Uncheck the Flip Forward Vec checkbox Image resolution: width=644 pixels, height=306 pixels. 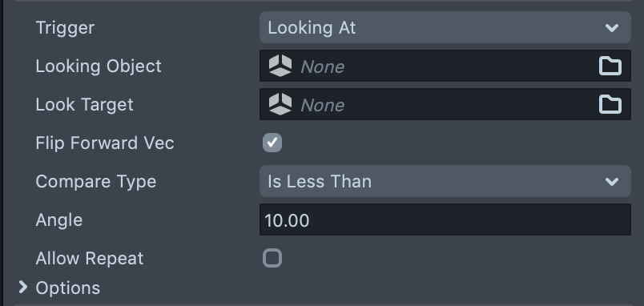coord(272,143)
